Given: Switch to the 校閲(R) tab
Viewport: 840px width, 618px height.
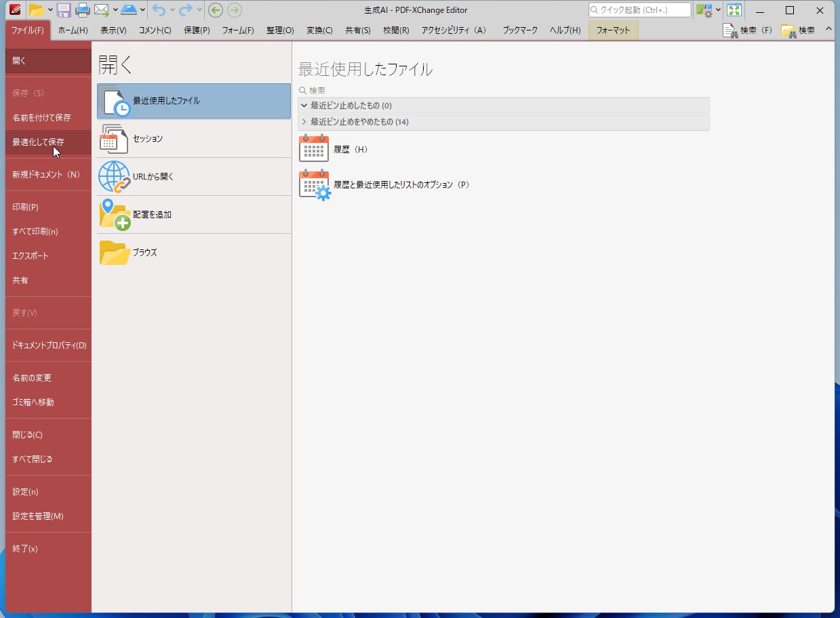Looking at the screenshot, I should pos(396,30).
